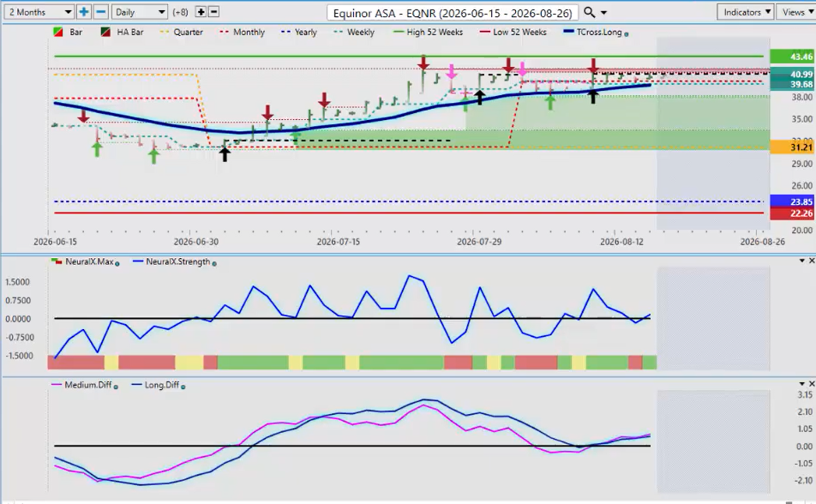
Task: Click the 2026-07-29 date axis label
Action: (479, 242)
